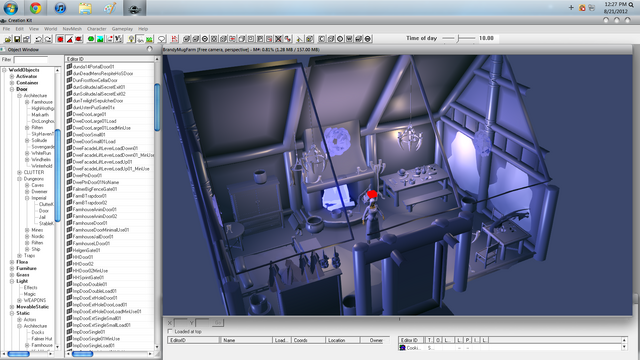Save the plugin using the floppy disk icon
Image resolution: width=640 pixels, height=360 pixels.
coord(17,39)
